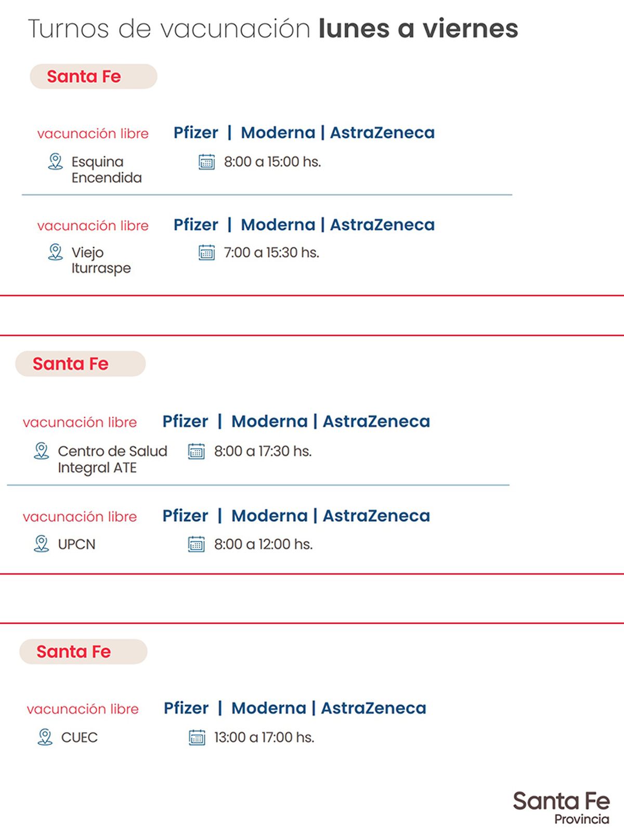Click the calendar icon next to 7:00 a 15:30 hs.
The image size is (624, 840).
(206, 253)
